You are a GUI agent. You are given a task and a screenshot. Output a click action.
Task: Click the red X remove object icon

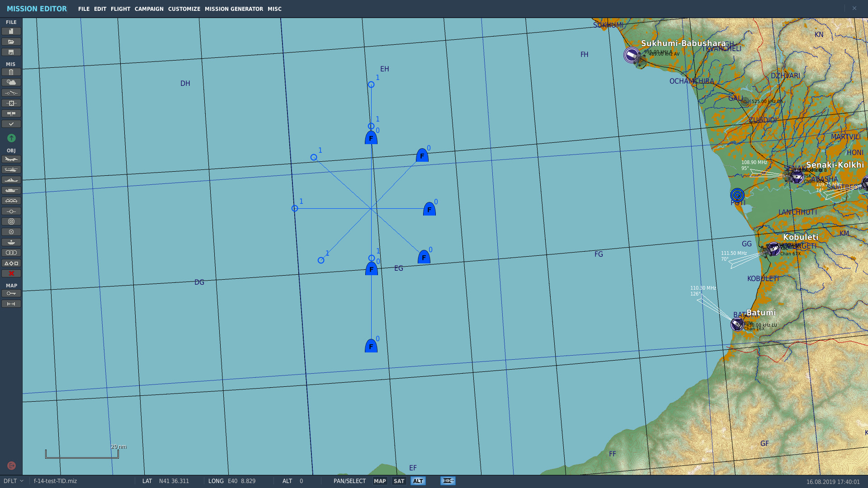11,273
